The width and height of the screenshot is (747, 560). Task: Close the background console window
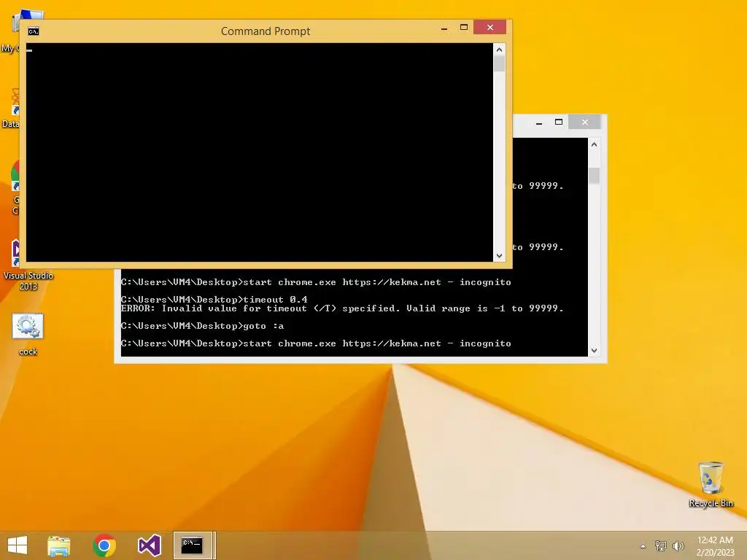click(584, 122)
